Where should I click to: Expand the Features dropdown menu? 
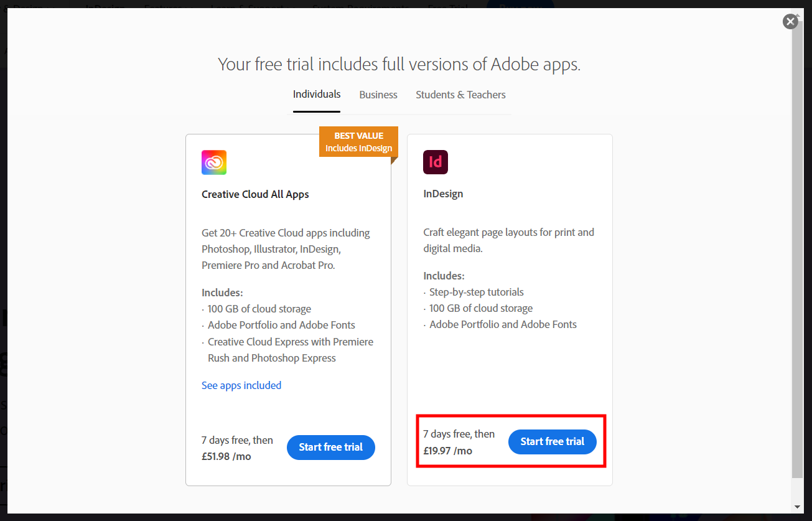(x=165, y=5)
